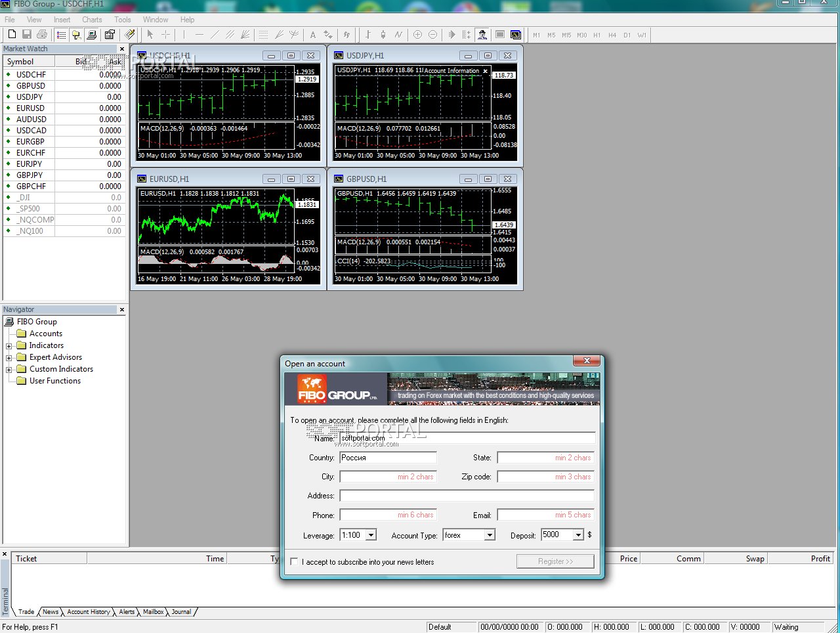Switch to the News terminal tab
Image resolution: width=840 pixels, height=633 pixels.
(51, 612)
